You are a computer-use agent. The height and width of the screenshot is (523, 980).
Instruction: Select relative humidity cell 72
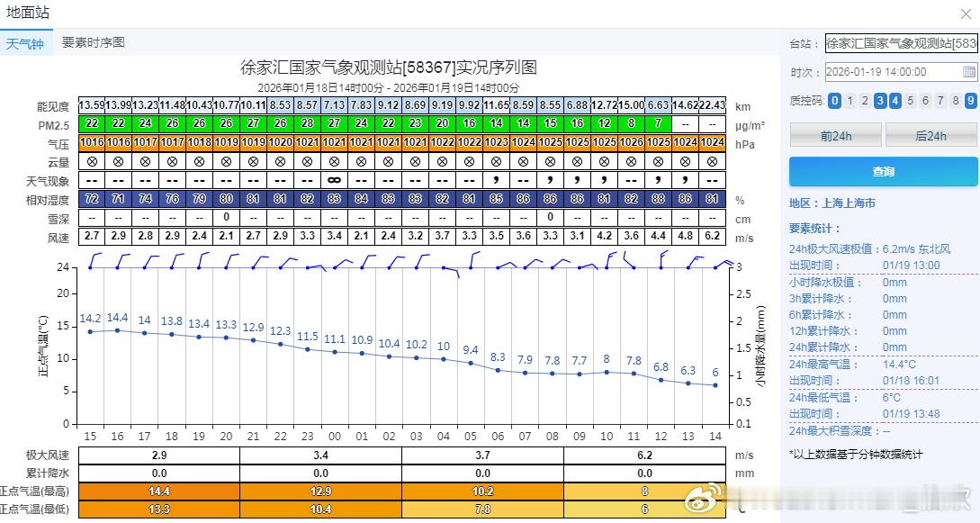[92, 199]
